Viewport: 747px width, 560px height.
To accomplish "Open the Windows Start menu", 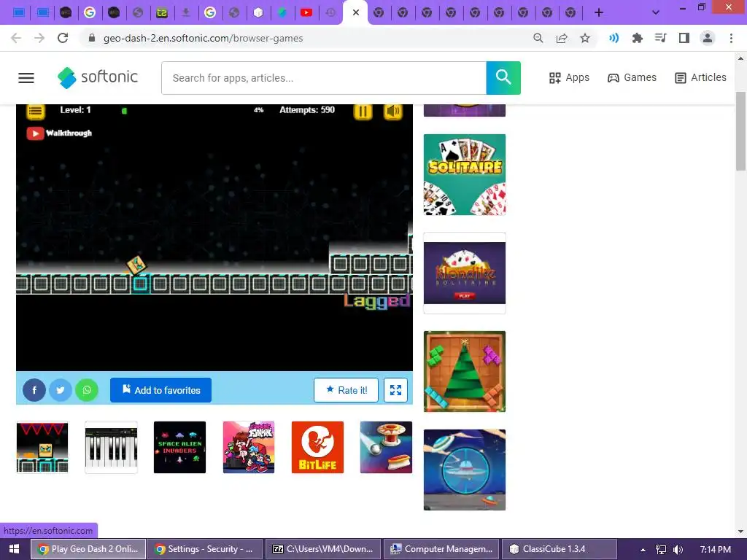I will point(15,549).
